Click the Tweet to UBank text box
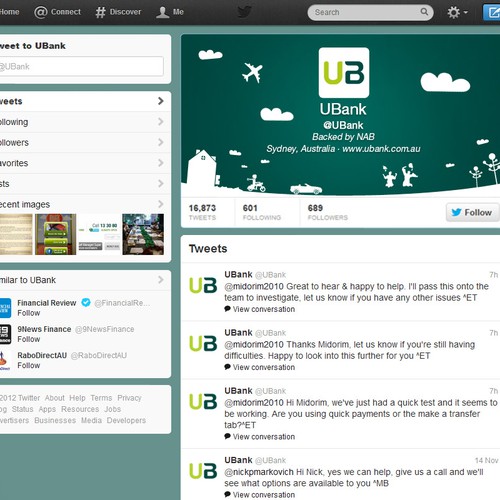Image resolution: width=500 pixels, height=500 pixels. 81,66
